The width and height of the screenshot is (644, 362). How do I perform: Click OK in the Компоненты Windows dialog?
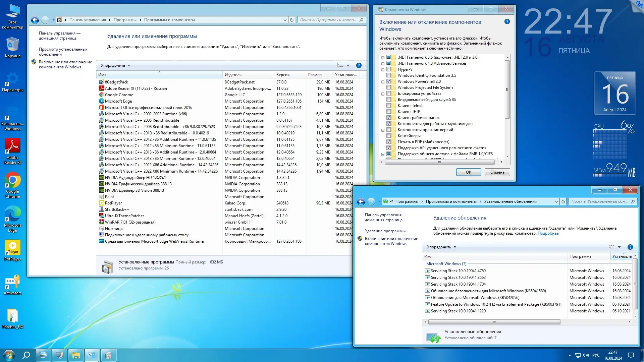coord(468,172)
